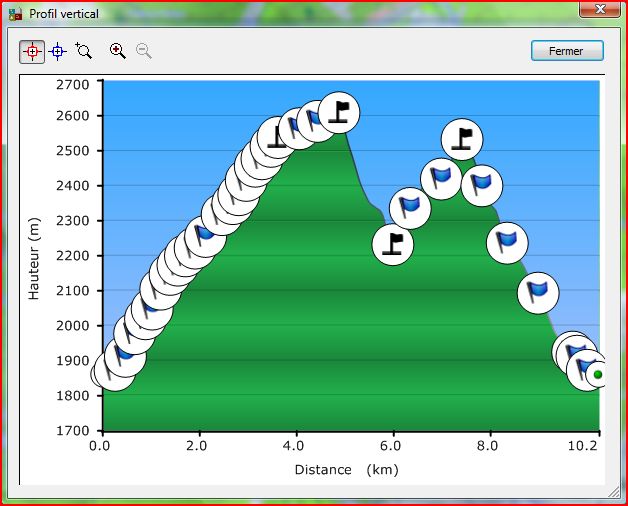The image size is (628, 506).
Task: Click blue flag marker near 9.0 km
Action: pos(538,291)
